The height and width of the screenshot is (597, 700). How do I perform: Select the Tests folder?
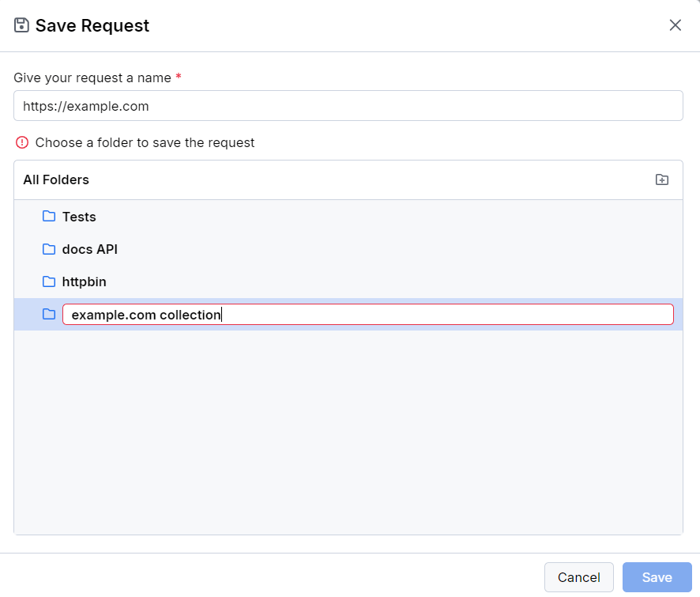click(x=79, y=217)
